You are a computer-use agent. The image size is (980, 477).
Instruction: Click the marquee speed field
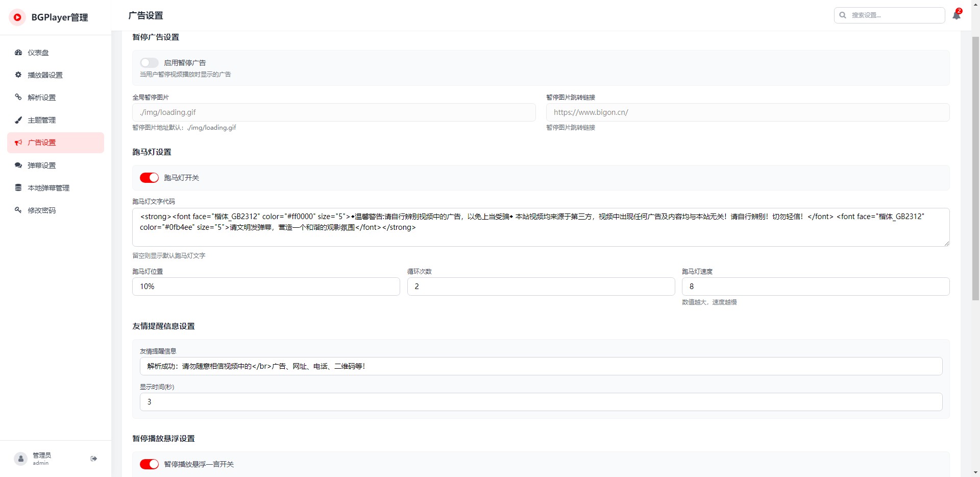point(815,287)
